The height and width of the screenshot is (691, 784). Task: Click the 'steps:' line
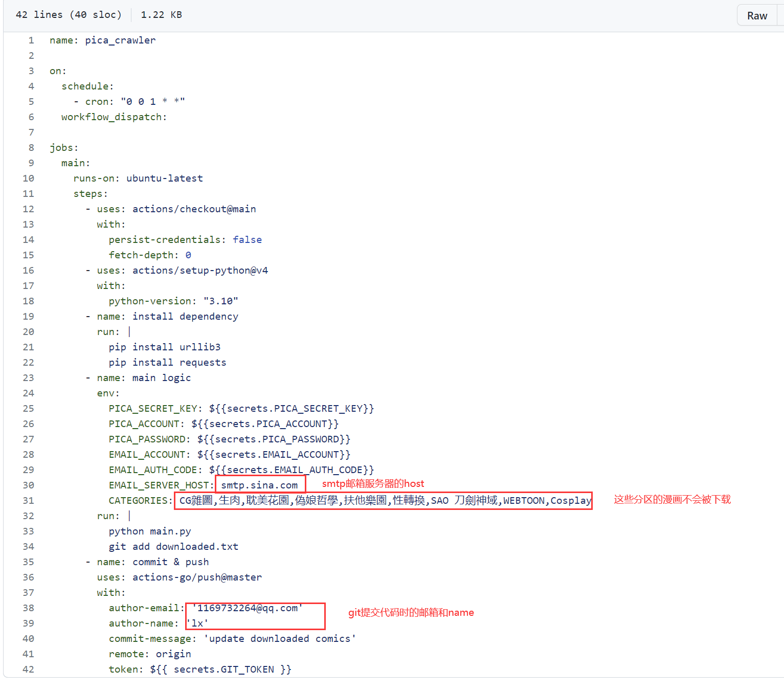pyautogui.click(x=91, y=194)
